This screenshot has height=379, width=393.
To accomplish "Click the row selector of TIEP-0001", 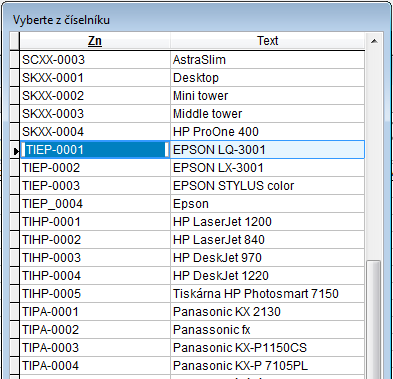I will click(x=15, y=150).
